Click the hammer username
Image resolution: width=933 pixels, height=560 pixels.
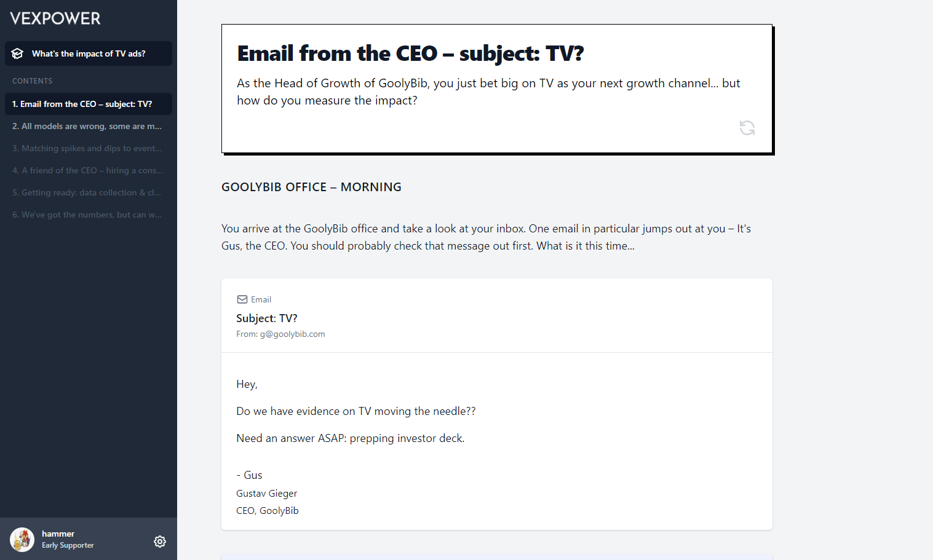[x=58, y=534]
